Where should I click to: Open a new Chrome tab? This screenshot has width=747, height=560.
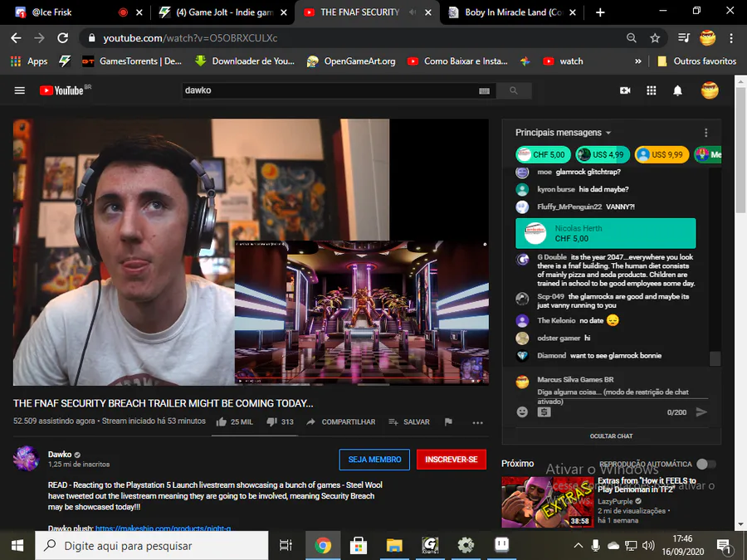click(600, 12)
